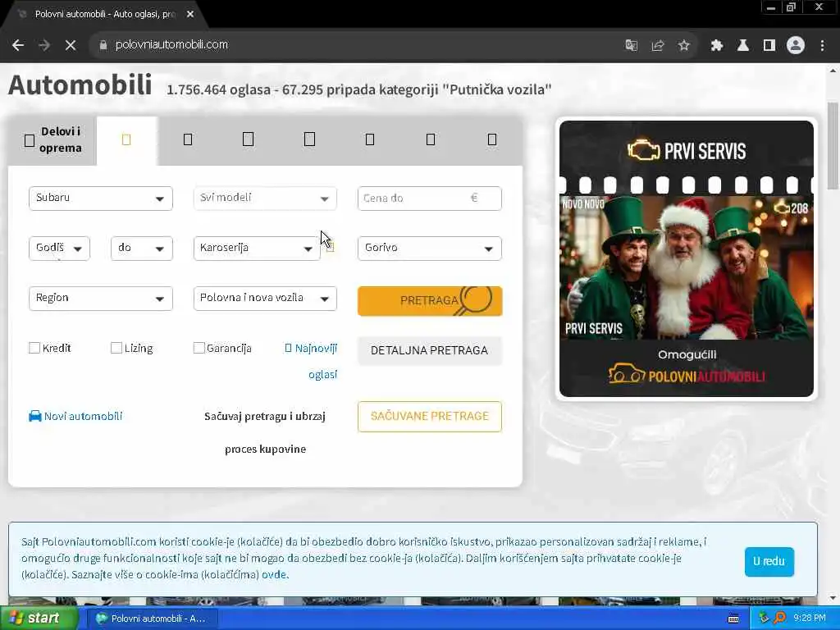
Task: Open the Extensions puzzle icon
Action: 717,46
